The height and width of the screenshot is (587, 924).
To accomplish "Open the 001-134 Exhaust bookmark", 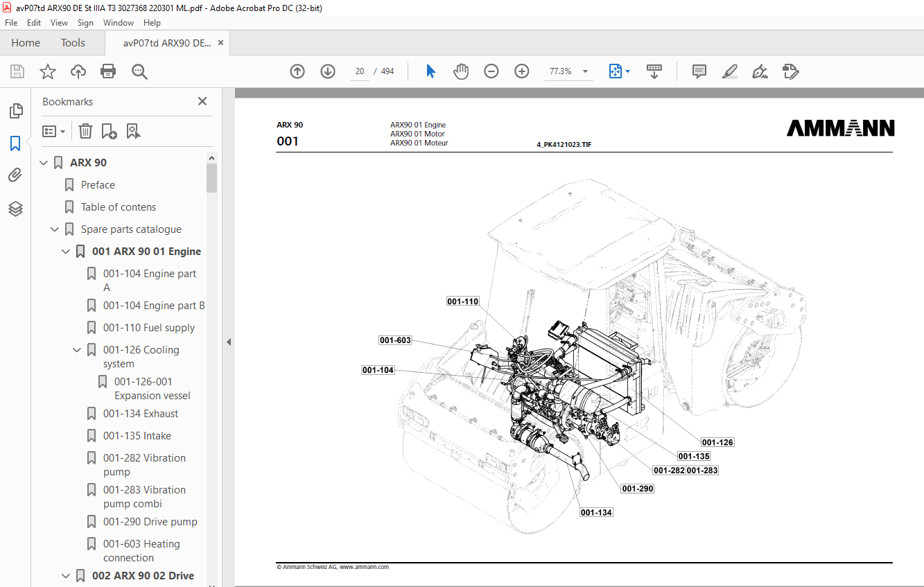I will (x=141, y=414).
